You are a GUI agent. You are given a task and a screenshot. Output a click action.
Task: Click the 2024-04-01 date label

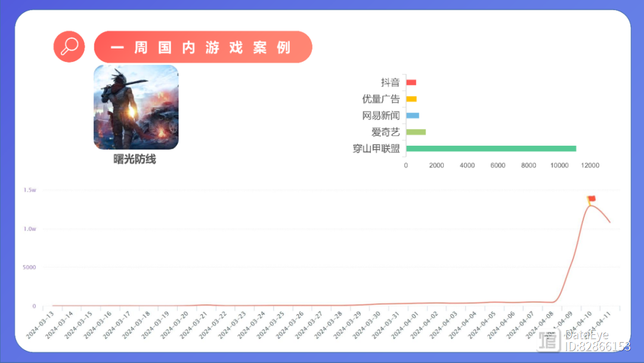click(405, 325)
